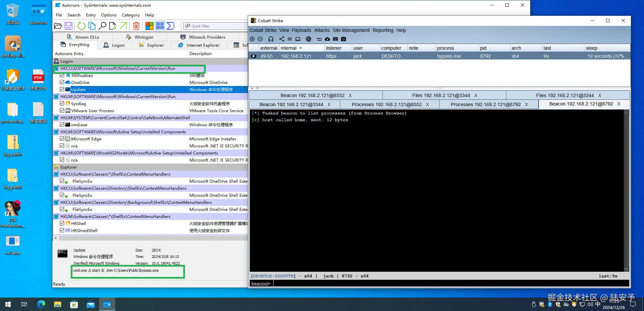This screenshot has width=644, height=311.
Task: Close the Beacon 192.168.2.121@8552 tab
Action: pos(350,95)
